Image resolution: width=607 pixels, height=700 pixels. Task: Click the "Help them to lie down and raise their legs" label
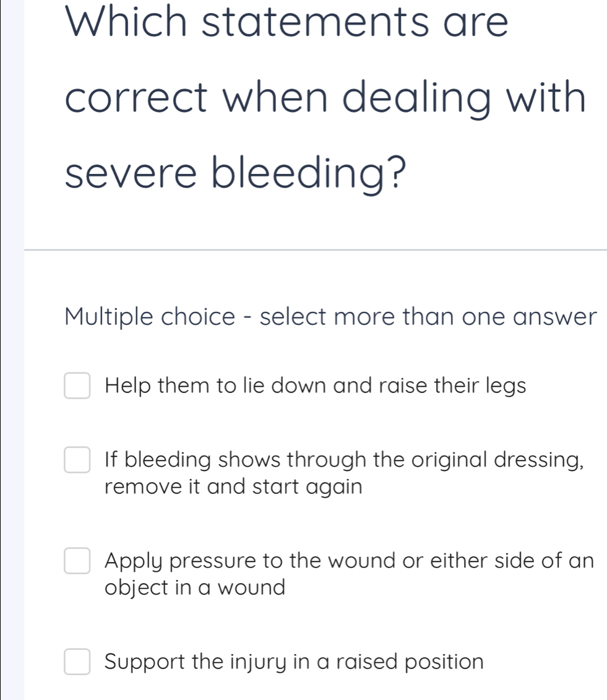click(316, 386)
